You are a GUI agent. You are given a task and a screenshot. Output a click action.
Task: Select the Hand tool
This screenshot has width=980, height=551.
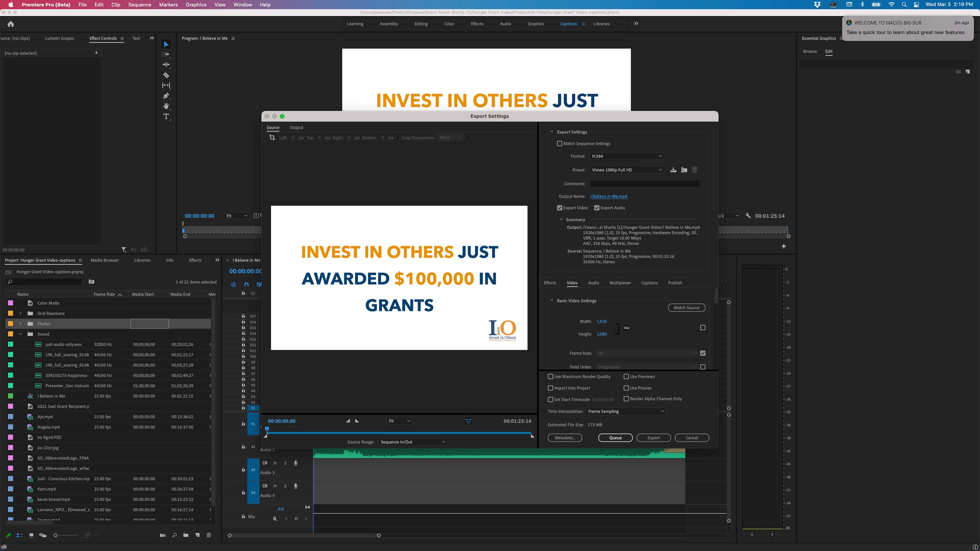click(166, 106)
